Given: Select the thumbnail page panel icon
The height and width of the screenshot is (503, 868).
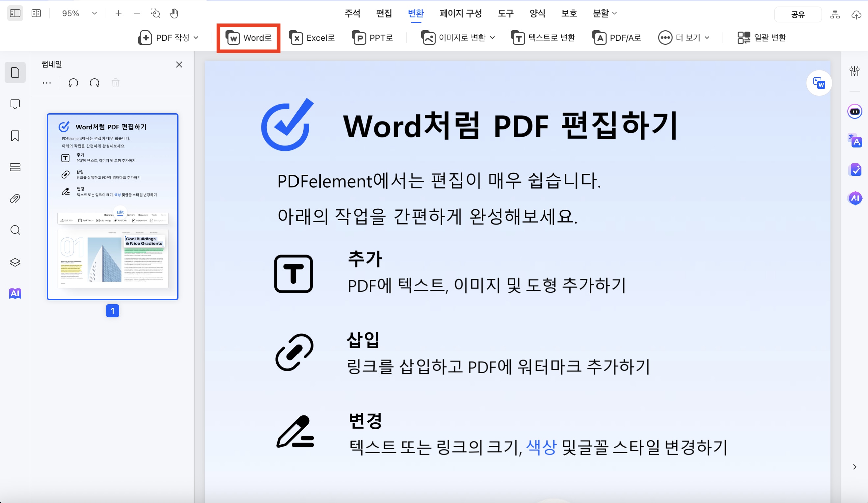Looking at the screenshot, I should (15, 72).
